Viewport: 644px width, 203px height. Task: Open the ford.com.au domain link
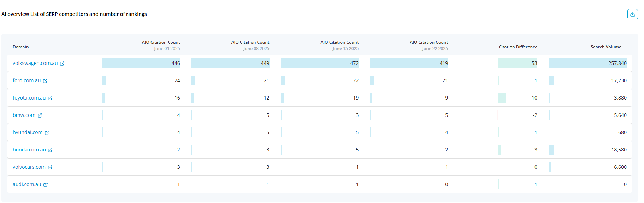26,80
